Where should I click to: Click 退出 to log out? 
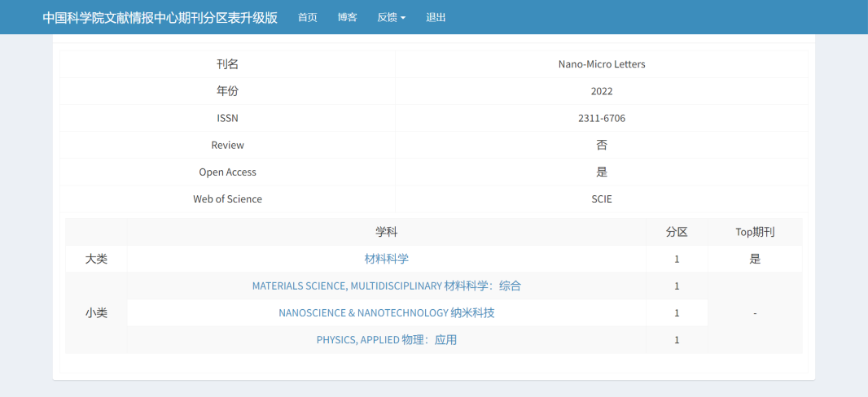point(436,17)
